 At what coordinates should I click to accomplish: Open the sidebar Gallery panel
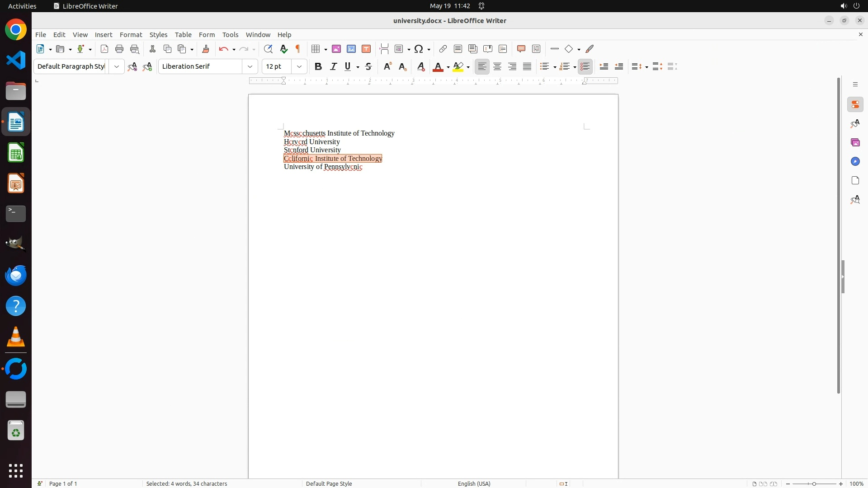855,143
